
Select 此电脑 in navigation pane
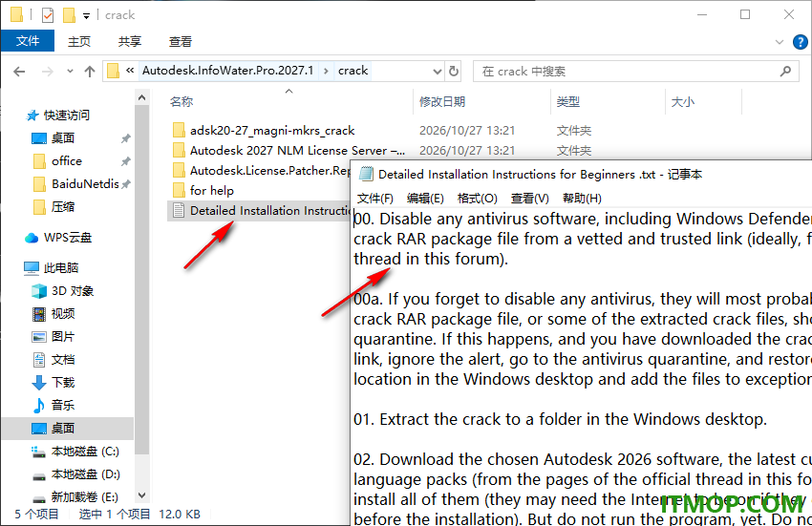click(x=61, y=267)
